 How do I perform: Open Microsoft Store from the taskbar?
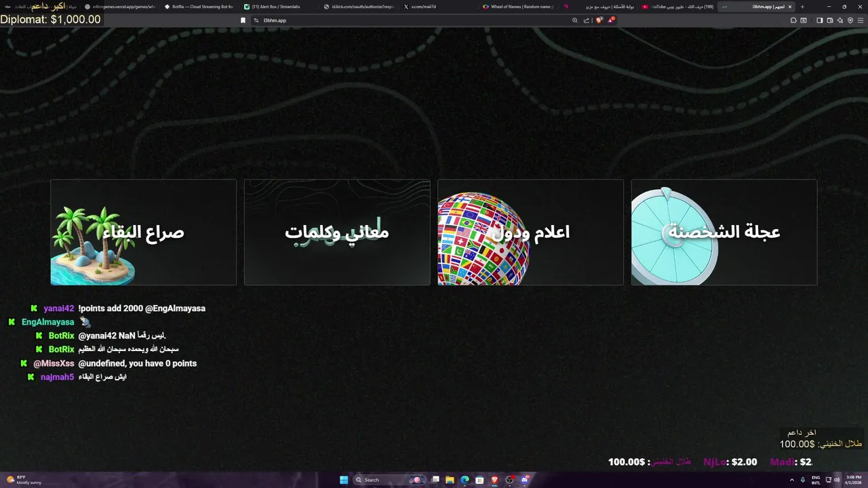click(479, 480)
